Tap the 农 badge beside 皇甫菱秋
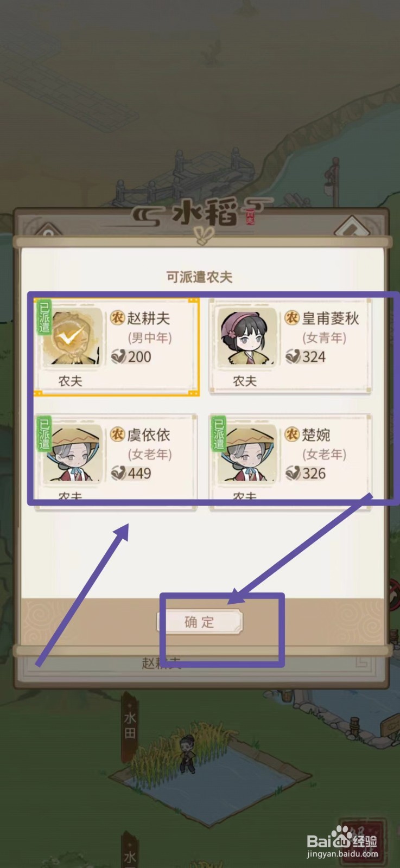The height and width of the screenshot is (868, 400). pyautogui.click(x=292, y=317)
